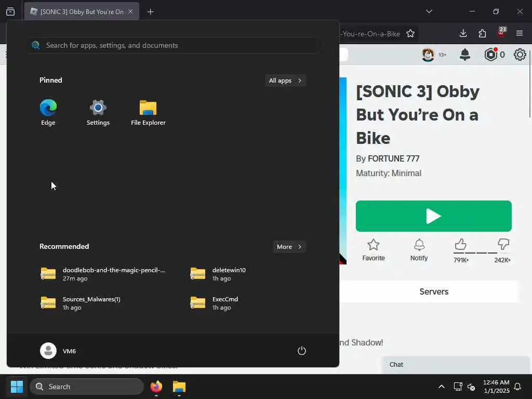Show More recommended items

click(x=289, y=247)
